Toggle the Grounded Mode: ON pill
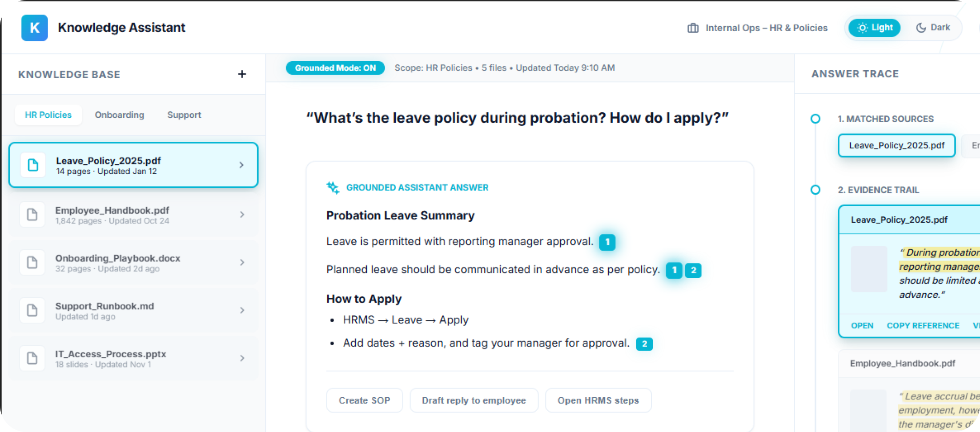The image size is (980, 432). click(335, 68)
